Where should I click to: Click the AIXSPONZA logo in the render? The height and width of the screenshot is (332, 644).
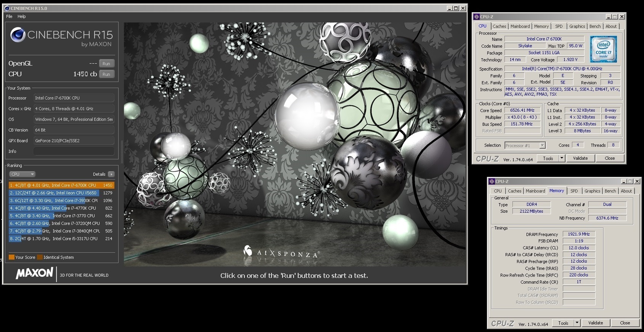[281, 252]
